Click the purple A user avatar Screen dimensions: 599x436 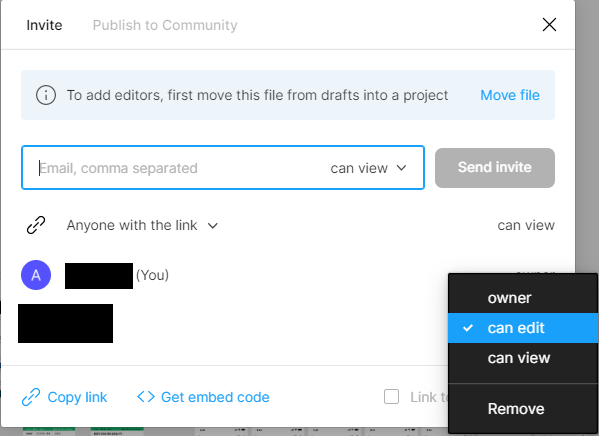coord(36,275)
